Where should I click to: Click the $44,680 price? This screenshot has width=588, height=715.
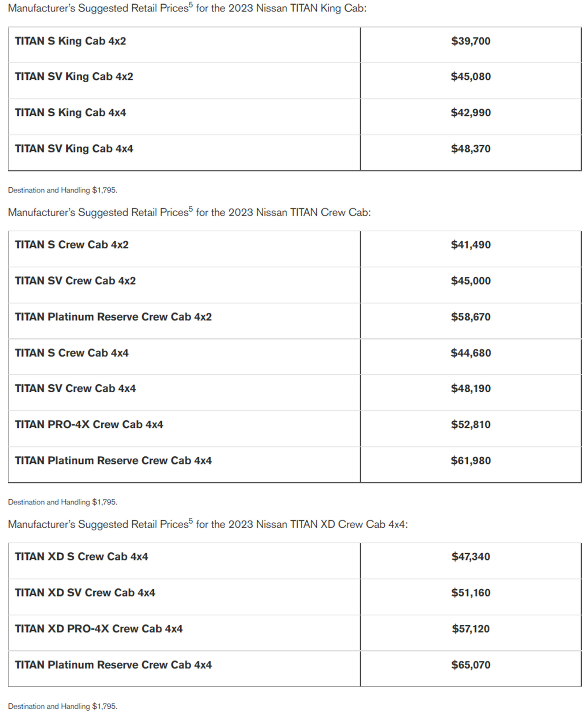pos(470,353)
